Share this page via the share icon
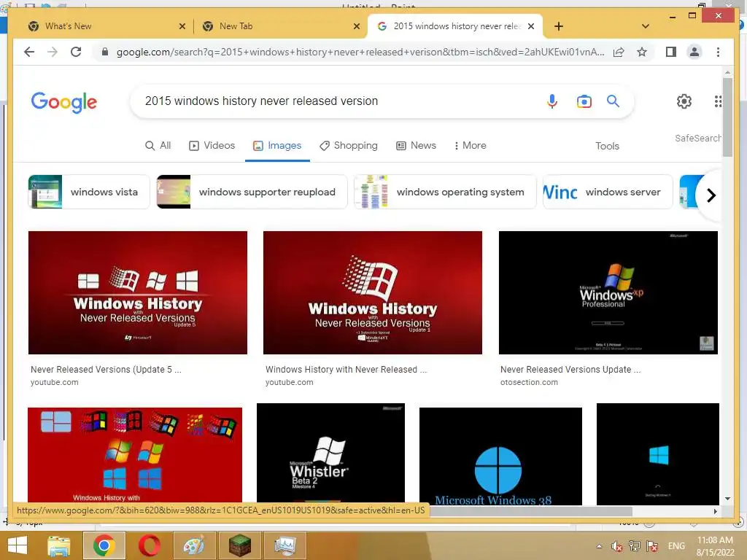This screenshot has height=560, width=747. [x=619, y=52]
